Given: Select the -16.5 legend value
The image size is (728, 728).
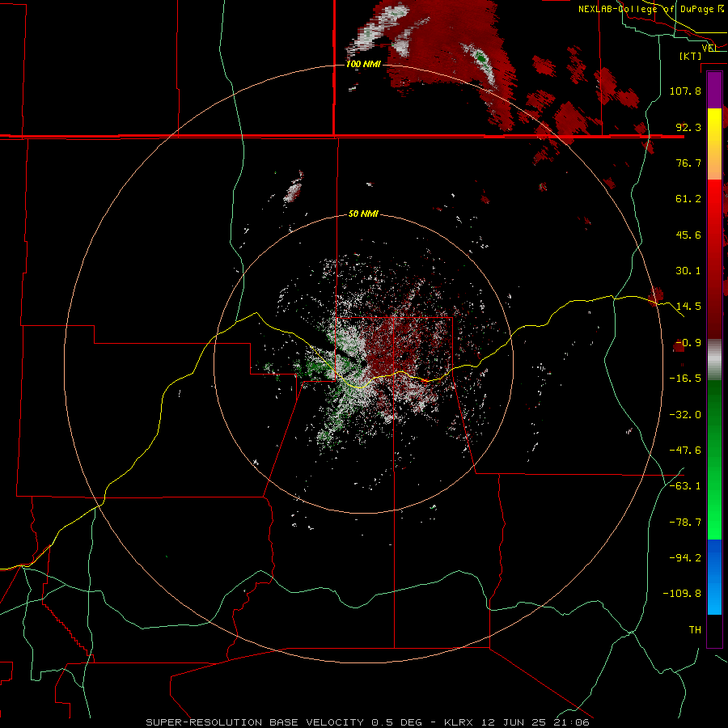Looking at the screenshot, I should [x=685, y=379].
